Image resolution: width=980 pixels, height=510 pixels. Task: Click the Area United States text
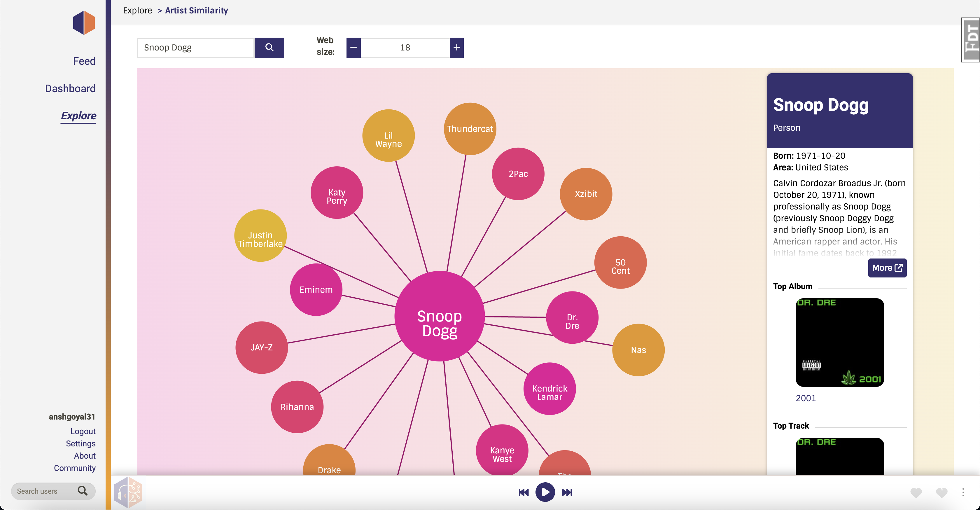click(810, 167)
